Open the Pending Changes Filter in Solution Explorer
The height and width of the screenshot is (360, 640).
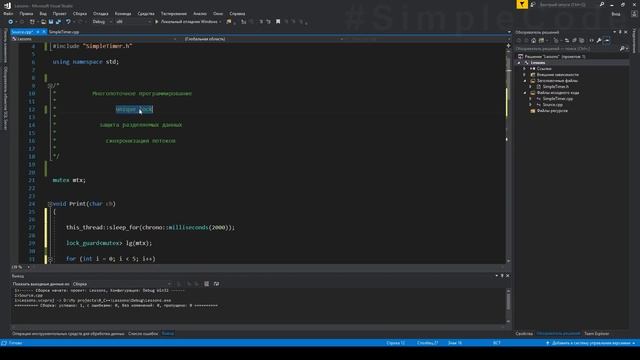click(x=556, y=40)
